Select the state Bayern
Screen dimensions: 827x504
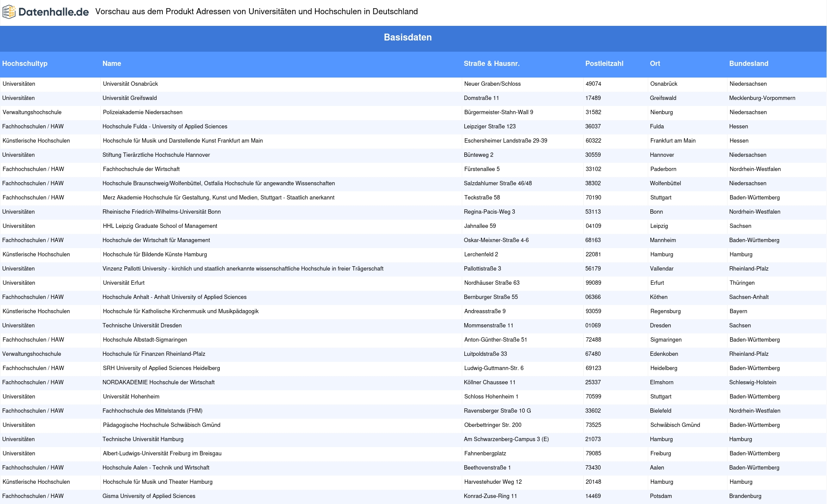coord(738,311)
